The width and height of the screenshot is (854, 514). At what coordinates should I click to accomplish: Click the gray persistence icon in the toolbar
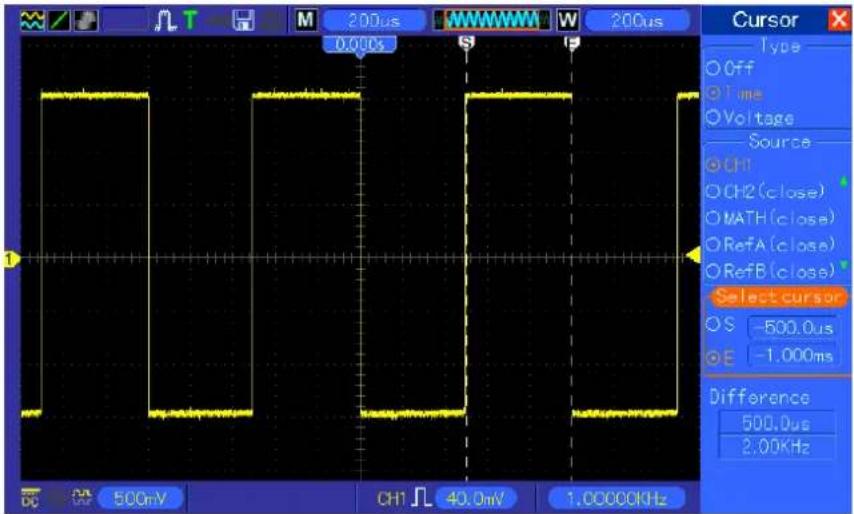pyautogui.click(x=86, y=21)
